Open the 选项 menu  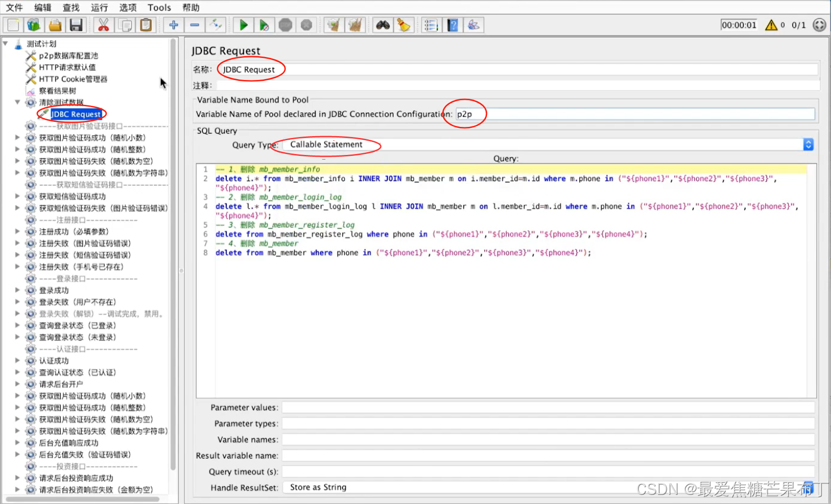128,7
